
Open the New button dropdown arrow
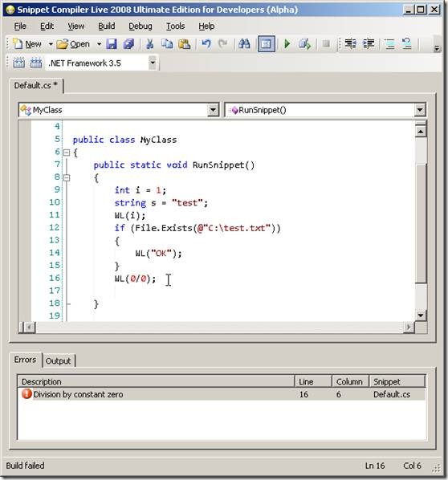click(x=51, y=44)
